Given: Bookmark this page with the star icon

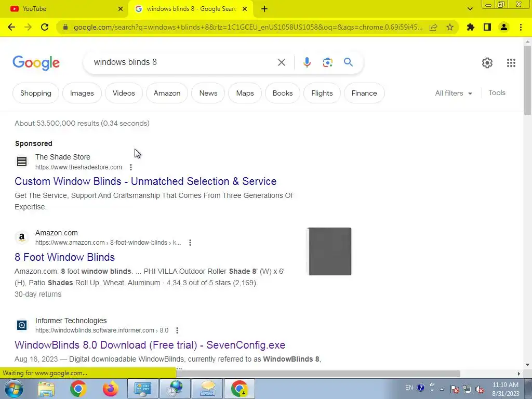Looking at the screenshot, I should (x=450, y=27).
